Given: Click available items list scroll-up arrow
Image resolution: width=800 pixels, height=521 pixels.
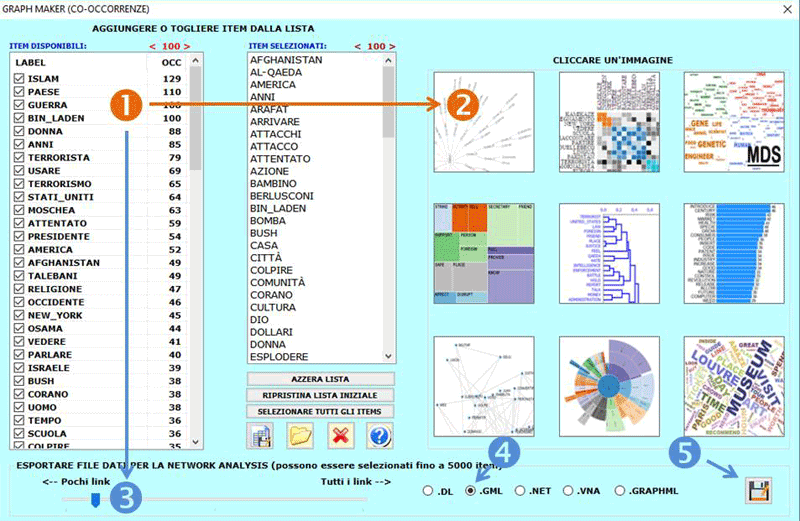Looking at the screenshot, I should pyautogui.click(x=195, y=60).
